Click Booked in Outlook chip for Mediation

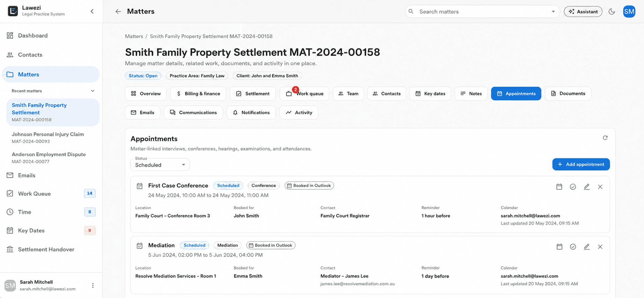(271, 245)
